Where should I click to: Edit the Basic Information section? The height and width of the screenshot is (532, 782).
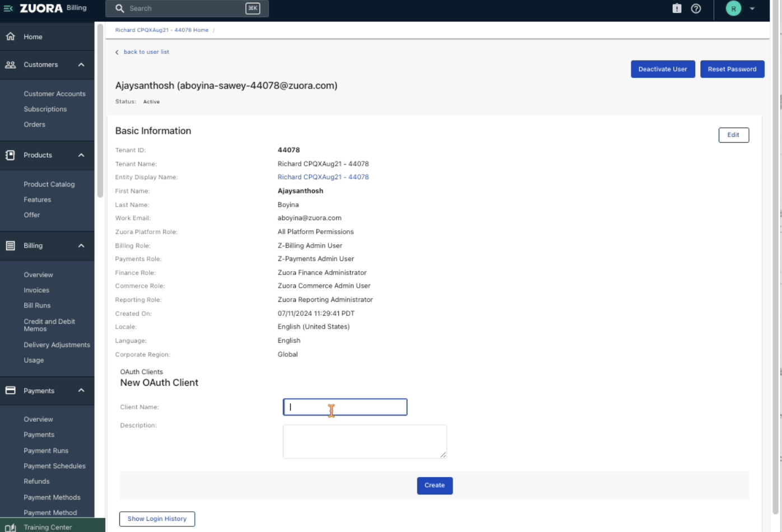[x=733, y=135]
